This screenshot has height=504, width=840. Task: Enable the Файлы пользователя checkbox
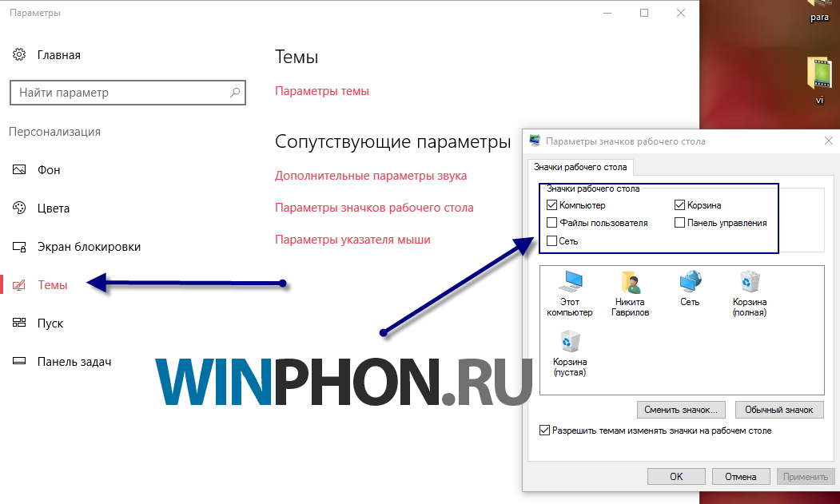551,222
